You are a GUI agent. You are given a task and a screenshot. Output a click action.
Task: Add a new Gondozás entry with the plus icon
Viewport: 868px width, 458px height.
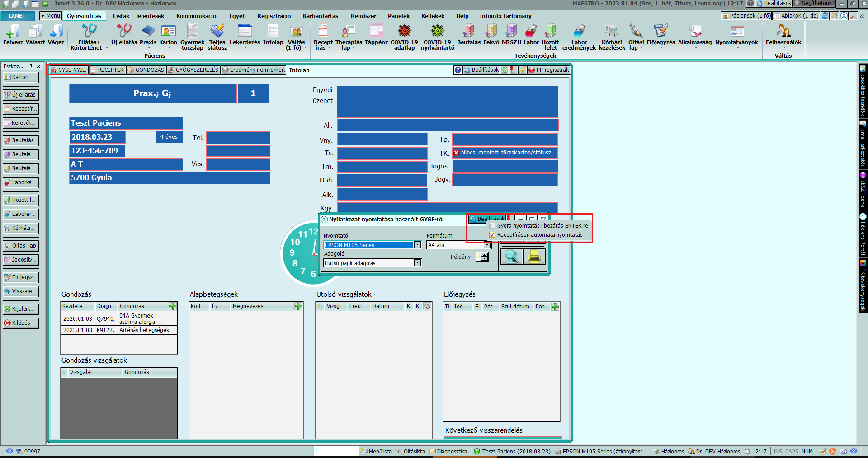173,306
